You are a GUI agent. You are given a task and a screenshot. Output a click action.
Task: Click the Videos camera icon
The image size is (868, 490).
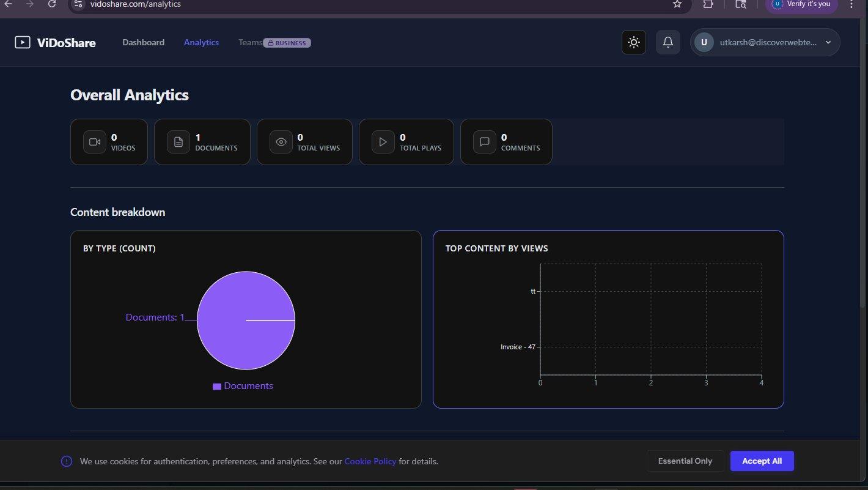(x=95, y=142)
